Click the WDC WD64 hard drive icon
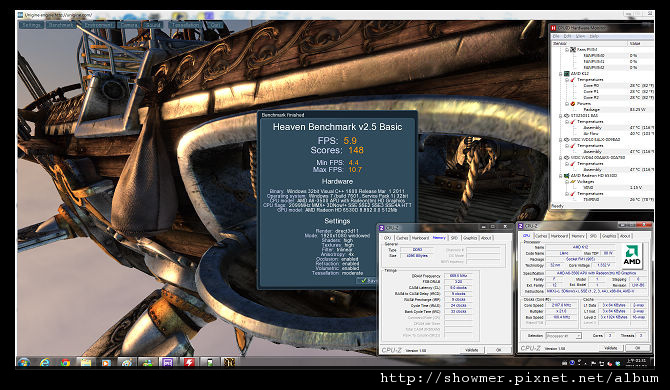The height and width of the screenshot is (390, 670). 567,157
